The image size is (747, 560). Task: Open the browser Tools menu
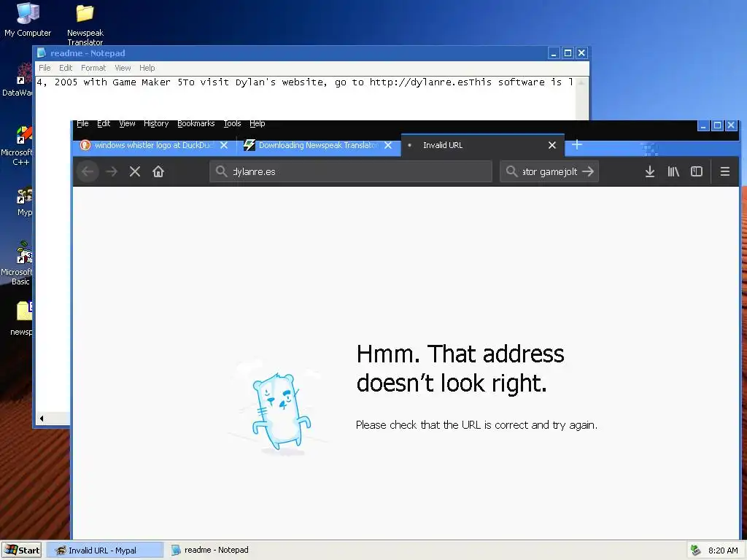233,123
